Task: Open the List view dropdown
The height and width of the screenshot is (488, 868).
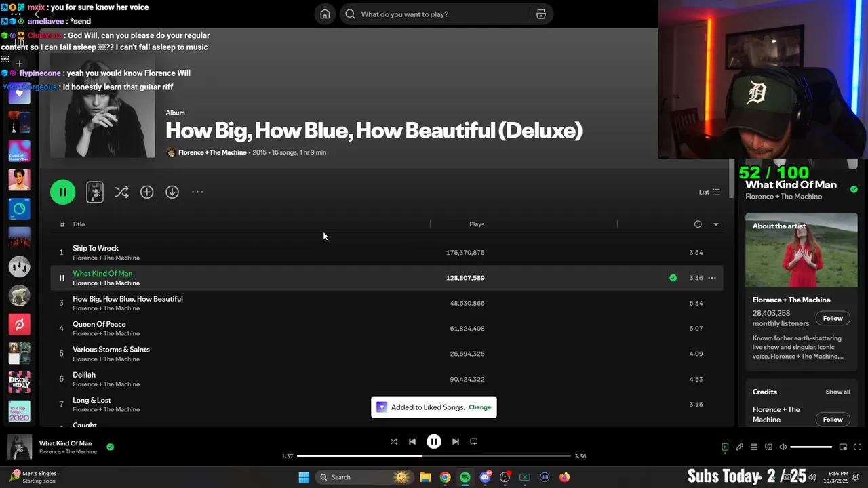Action: tap(709, 192)
